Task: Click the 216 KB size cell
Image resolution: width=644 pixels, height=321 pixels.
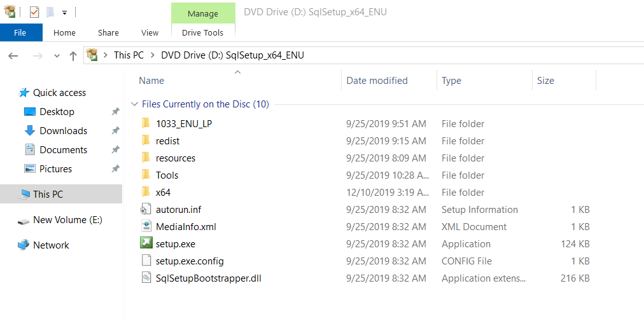Action: tap(575, 278)
